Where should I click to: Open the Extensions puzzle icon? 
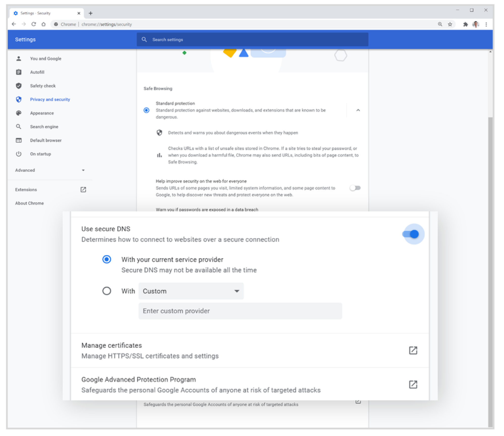pos(465,24)
